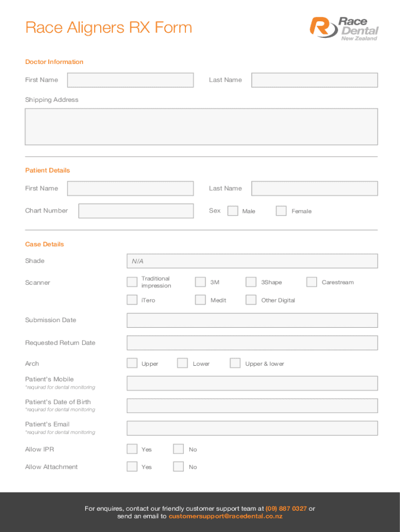Click the (09) 887 0327 phone link

tap(286, 509)
